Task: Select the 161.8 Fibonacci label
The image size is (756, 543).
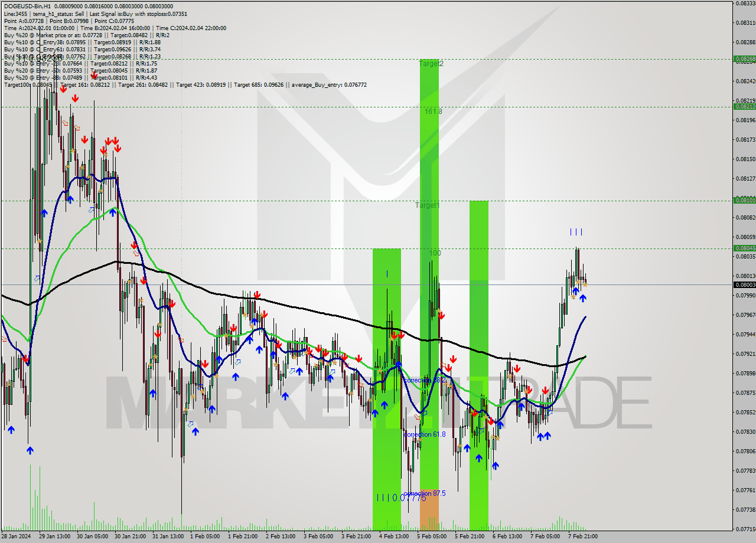Action: pos(434,111)
